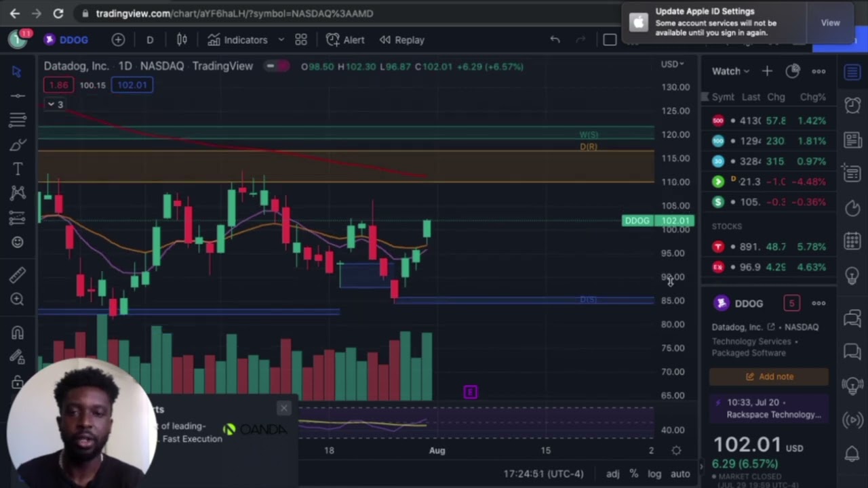This screenshot has width=868, height=488.
Task: Open the Hotlists flame icon
Action: pos(852,207)
